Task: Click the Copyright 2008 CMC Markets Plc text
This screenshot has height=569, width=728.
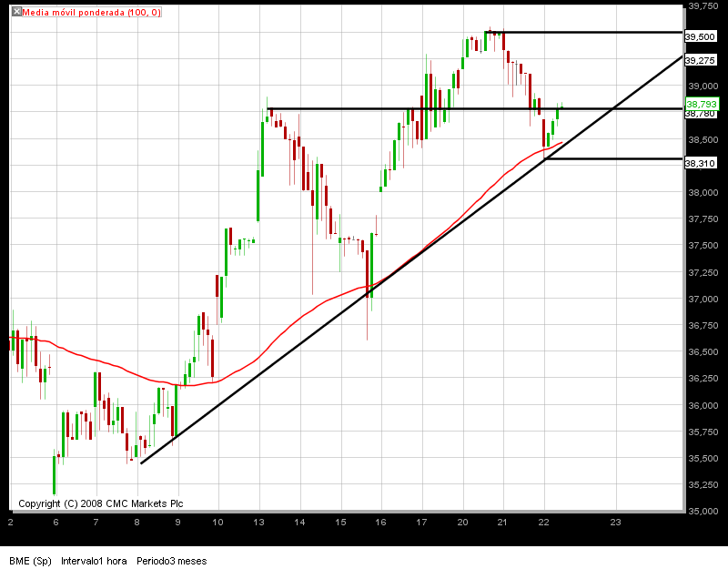Action: coord(101,503)
